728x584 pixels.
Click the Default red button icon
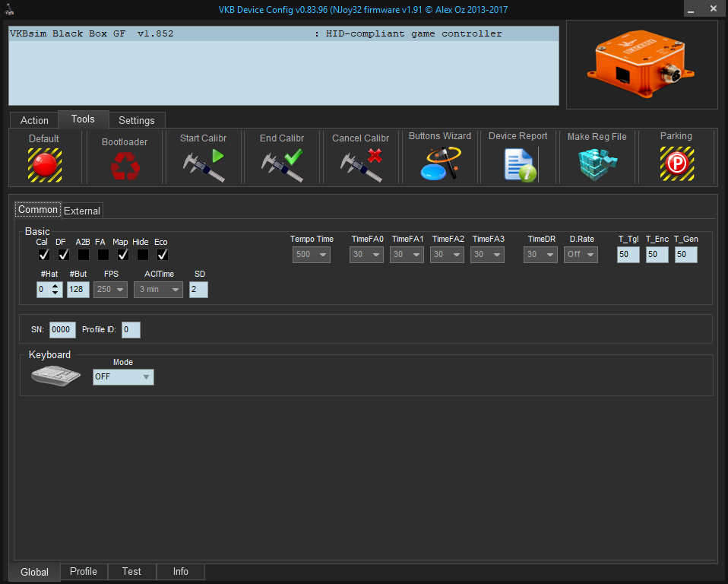click(44, 164)
